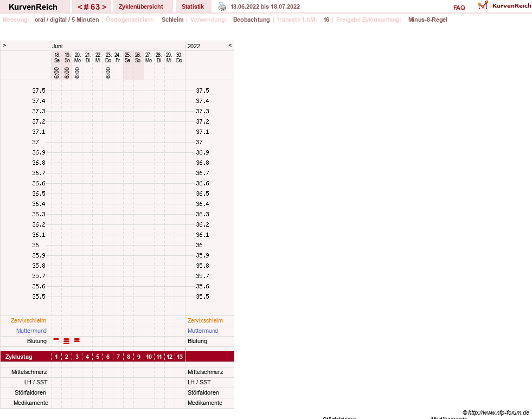532x419 pixels.
Task: Click the Zyklustag row label
Action: pos(18,357)
